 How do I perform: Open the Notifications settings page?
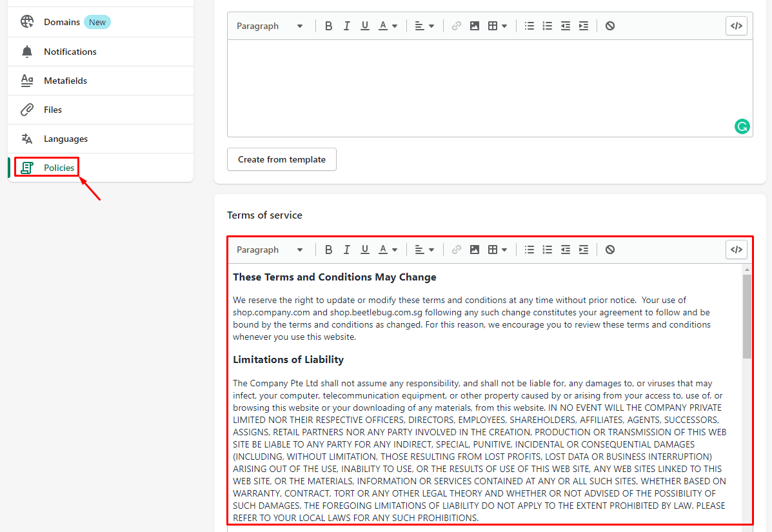tap(70, 52)
